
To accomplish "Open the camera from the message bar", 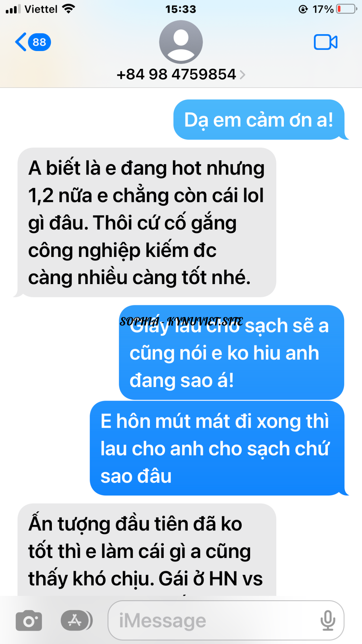I will [x=29, y=621].
